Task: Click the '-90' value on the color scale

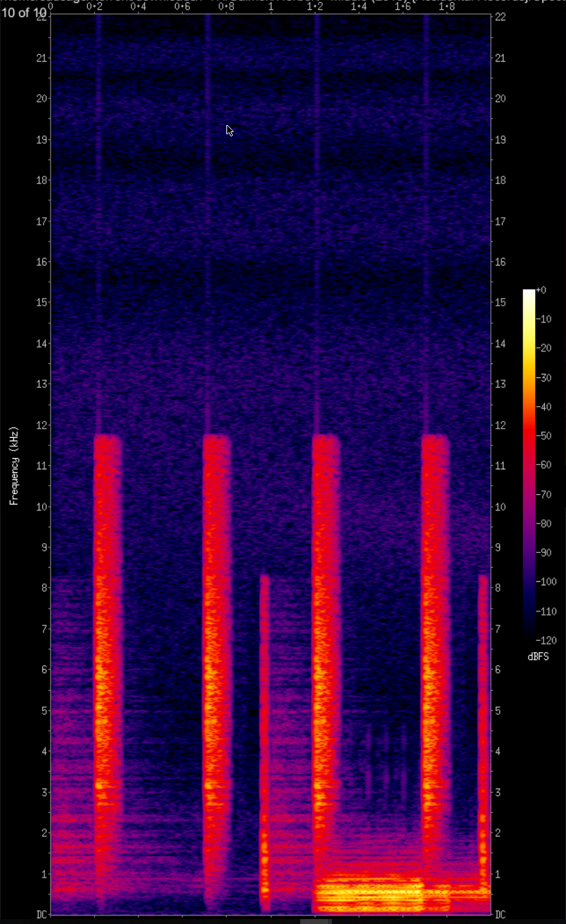Action: tap(543, 553)
